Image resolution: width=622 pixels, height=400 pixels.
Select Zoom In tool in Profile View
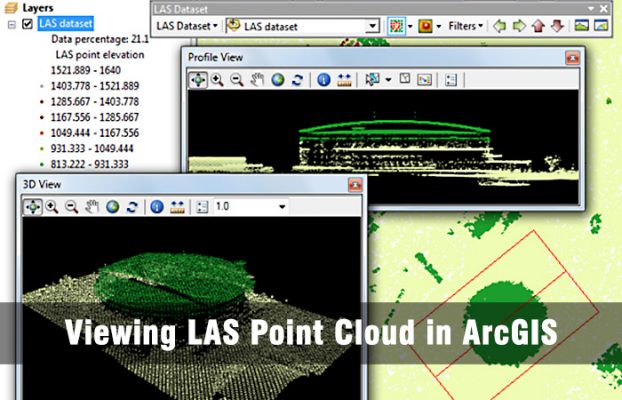217,80
